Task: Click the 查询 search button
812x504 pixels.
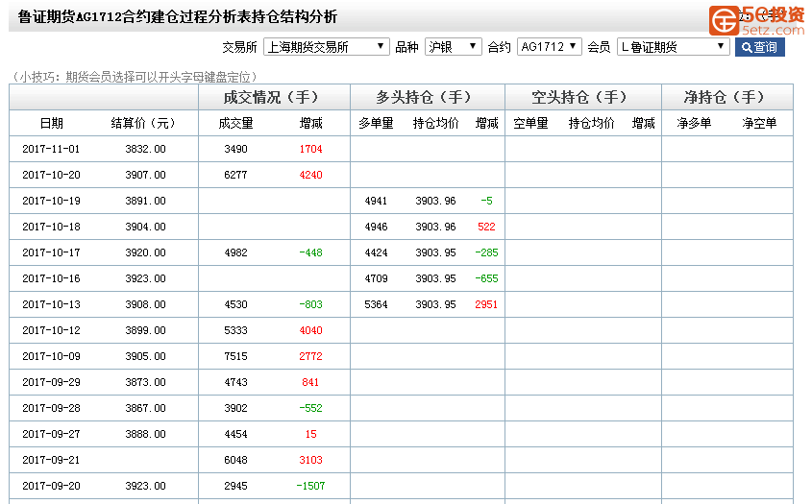Action: pos(760,47)
